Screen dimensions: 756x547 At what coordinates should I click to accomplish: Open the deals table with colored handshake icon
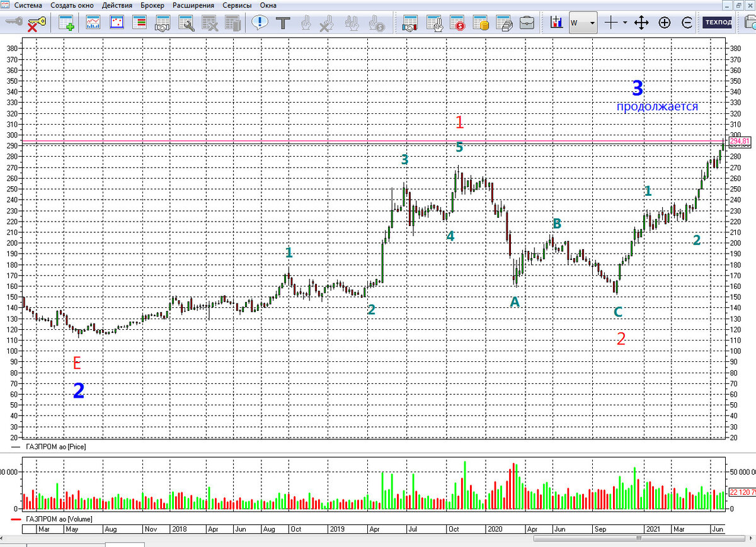tap(411, 25)
